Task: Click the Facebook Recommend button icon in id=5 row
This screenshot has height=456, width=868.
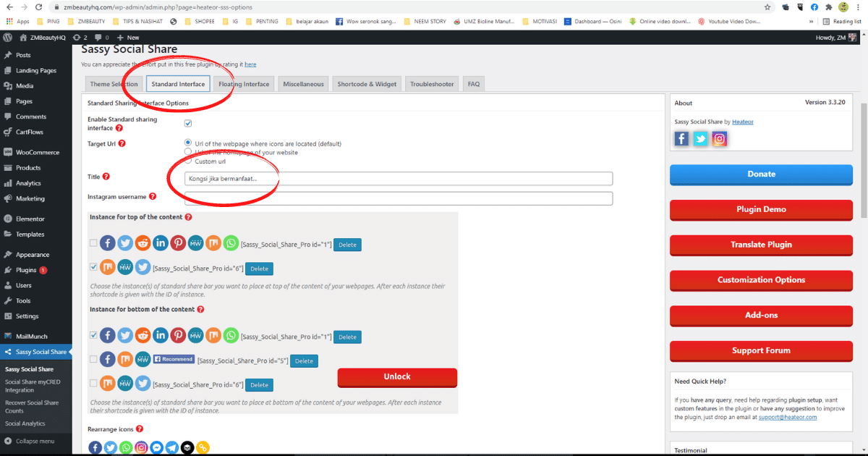Action: (174, 359)
